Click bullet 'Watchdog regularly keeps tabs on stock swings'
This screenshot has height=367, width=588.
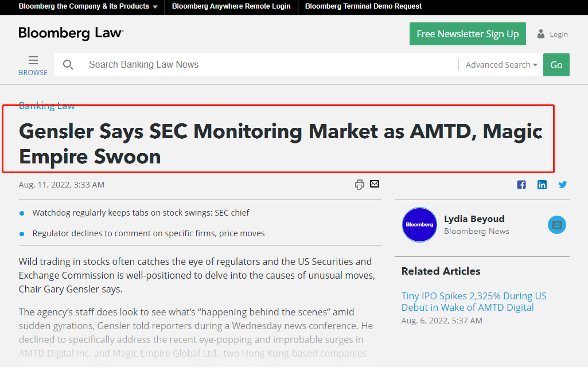[x=141, y=213]
